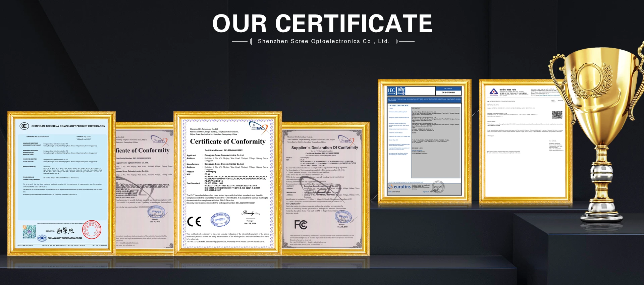Click the BIS triangle logo on the Indian Standards letter
Viewport: 644px width, 285px height.
tap(493, 92)
